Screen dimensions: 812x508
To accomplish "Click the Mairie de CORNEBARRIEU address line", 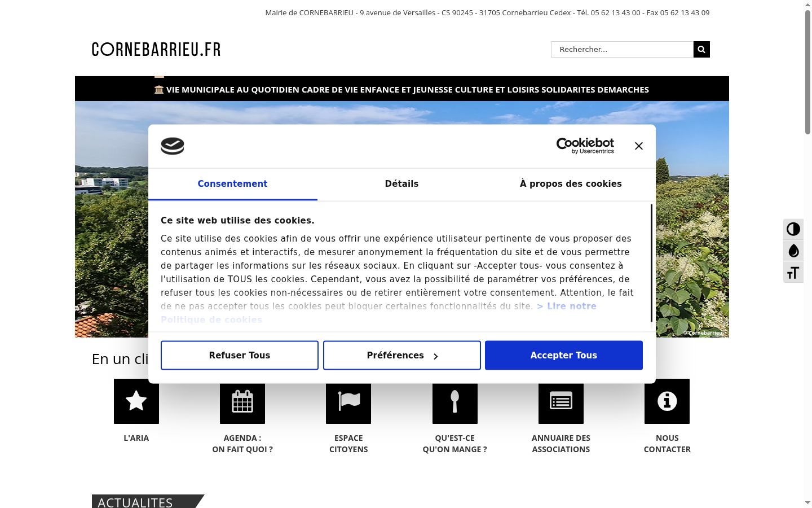I will pyautogui.click(x=487, y=12).
